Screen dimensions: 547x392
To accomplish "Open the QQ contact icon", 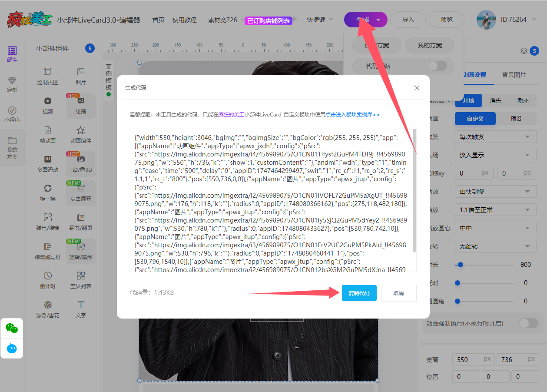I will pos(12,348).
